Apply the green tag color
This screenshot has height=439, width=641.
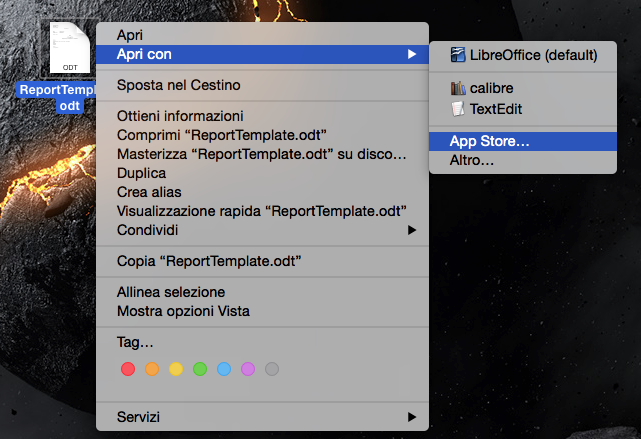click(x=200, y=369)
